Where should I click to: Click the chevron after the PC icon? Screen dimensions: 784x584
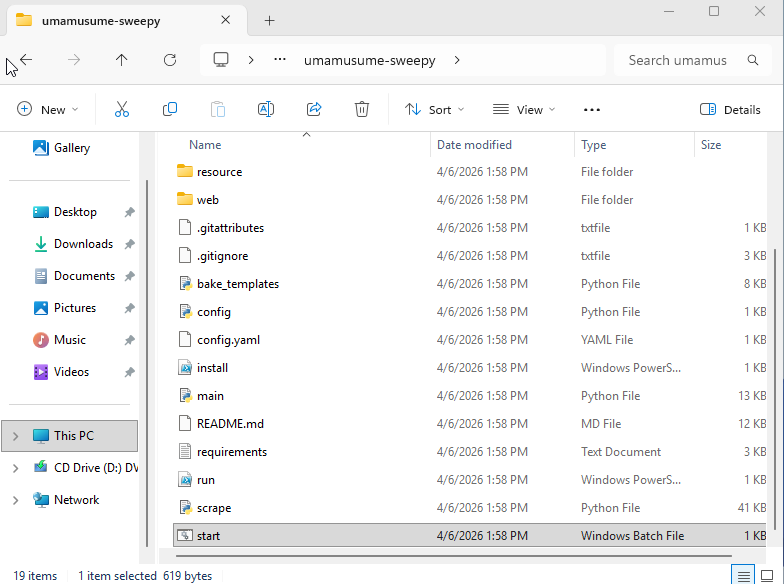pos(251,60)
